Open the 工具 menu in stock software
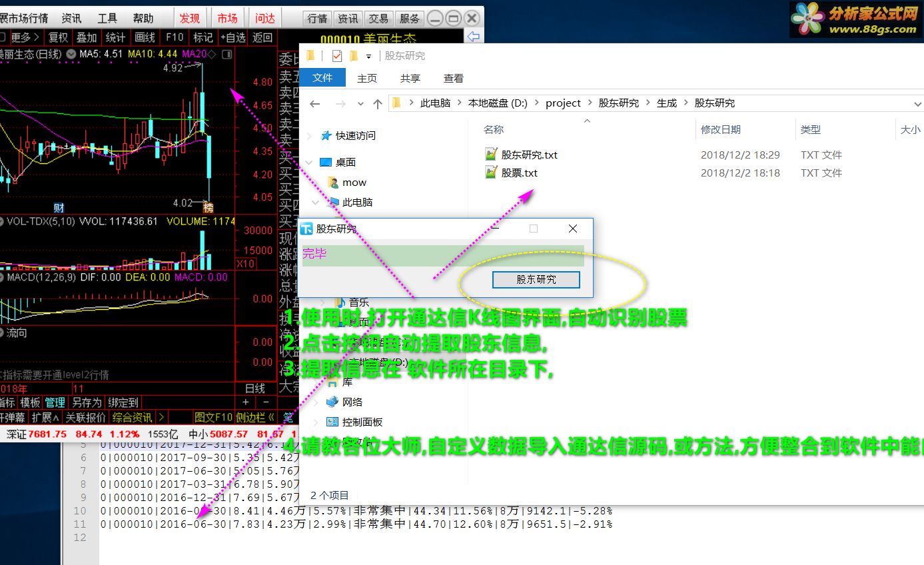Screen dimensions: 924x565 pos(107,18)
